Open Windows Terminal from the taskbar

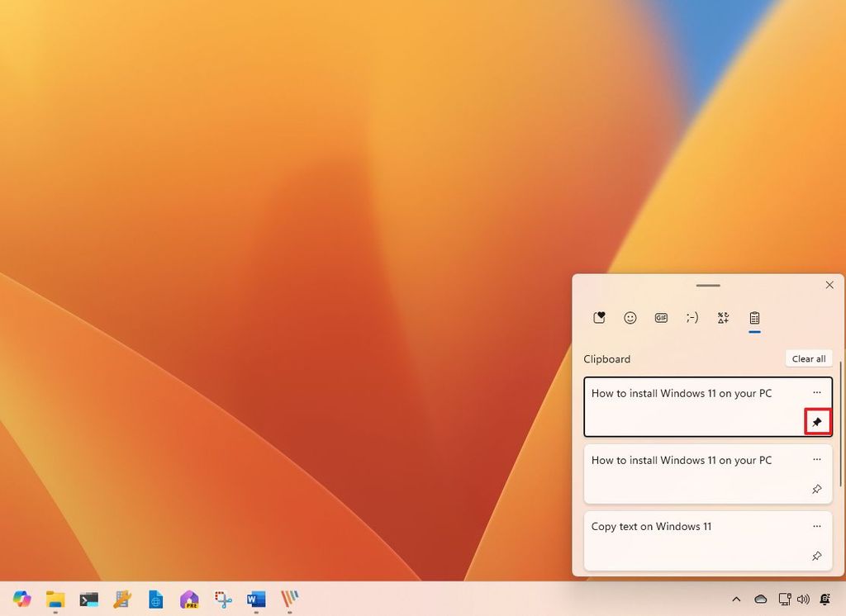point(88,599)
